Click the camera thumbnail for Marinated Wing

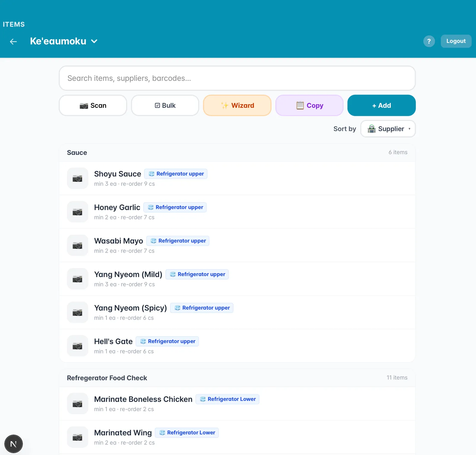tap(78, 437)
